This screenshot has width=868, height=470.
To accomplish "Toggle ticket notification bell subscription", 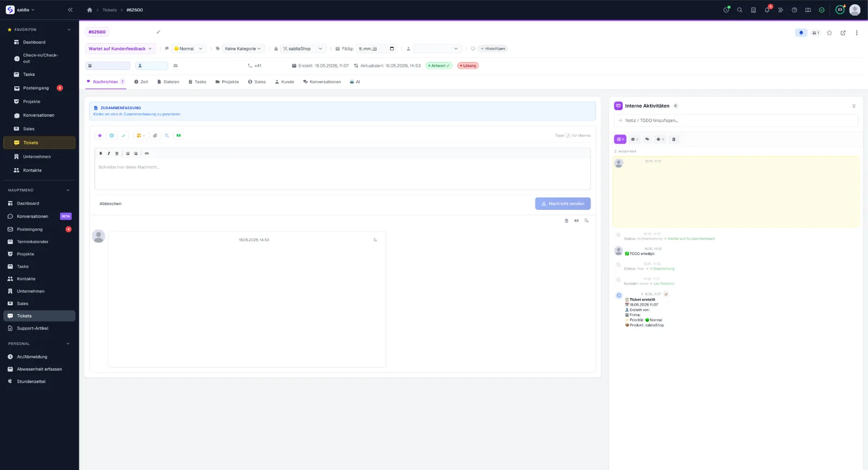I will point(801,33).
